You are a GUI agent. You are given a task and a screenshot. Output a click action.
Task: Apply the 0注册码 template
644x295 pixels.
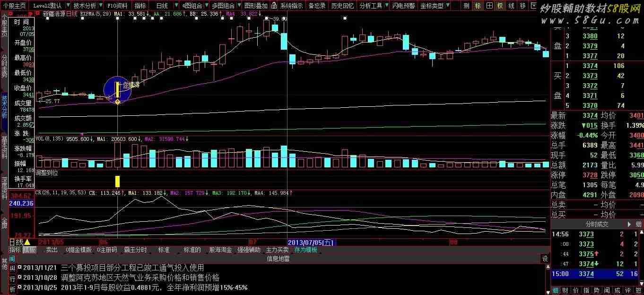(x=107, y=250)
